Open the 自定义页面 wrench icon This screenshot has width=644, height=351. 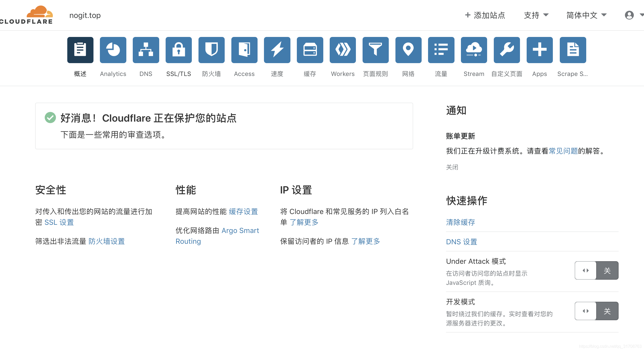[x=507, y=50]
